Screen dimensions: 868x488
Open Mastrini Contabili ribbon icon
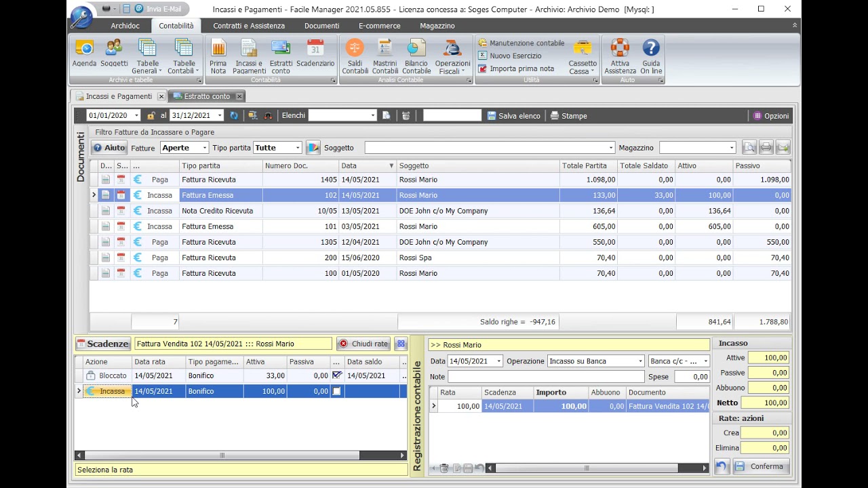pyautogui.click(x=385, y=57)
